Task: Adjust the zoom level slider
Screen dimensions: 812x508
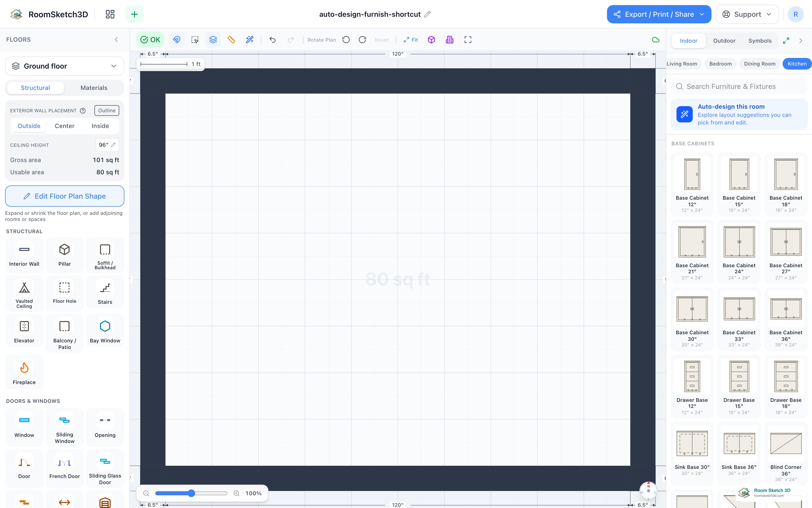Action: point(191,493)
